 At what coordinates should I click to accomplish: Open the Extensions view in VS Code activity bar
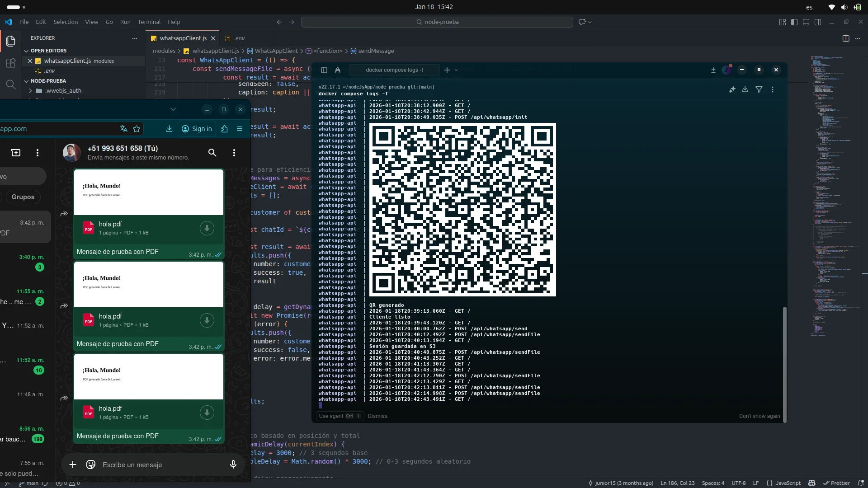pyautogui.click(x=10, y=63)
